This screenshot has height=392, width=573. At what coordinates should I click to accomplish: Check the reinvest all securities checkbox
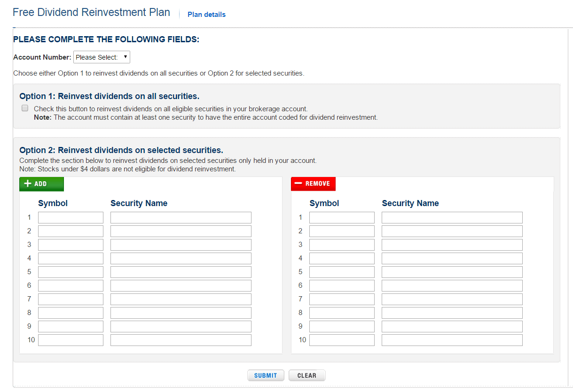[25, 108]
